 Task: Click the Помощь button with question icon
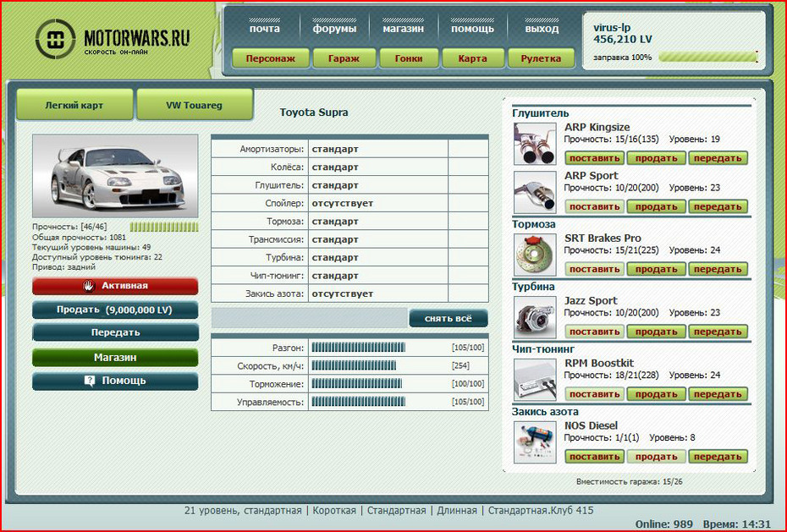[115, 381]
